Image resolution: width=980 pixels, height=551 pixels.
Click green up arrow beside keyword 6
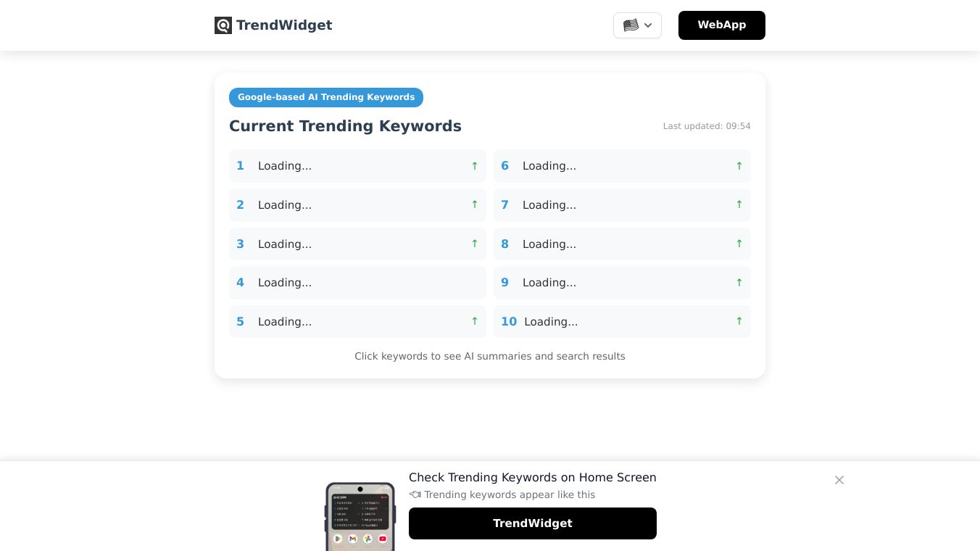(739, 166)
